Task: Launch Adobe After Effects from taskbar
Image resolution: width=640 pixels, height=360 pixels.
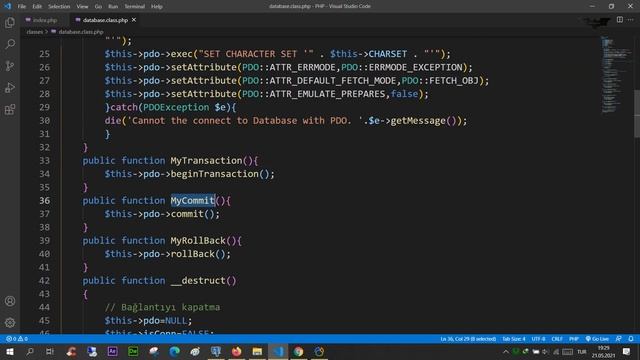Action: point(112,351)
